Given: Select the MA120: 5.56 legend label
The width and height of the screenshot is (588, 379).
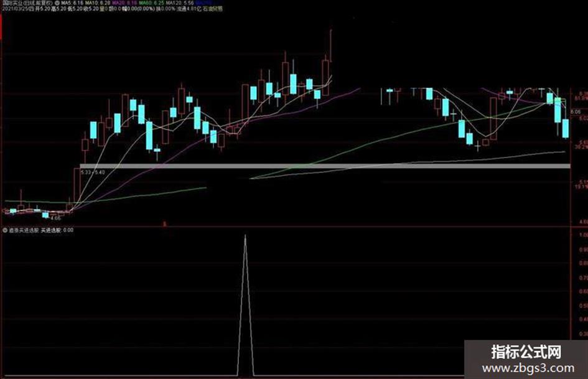Looking at the screenshot, I should click(x=180, y=3).
